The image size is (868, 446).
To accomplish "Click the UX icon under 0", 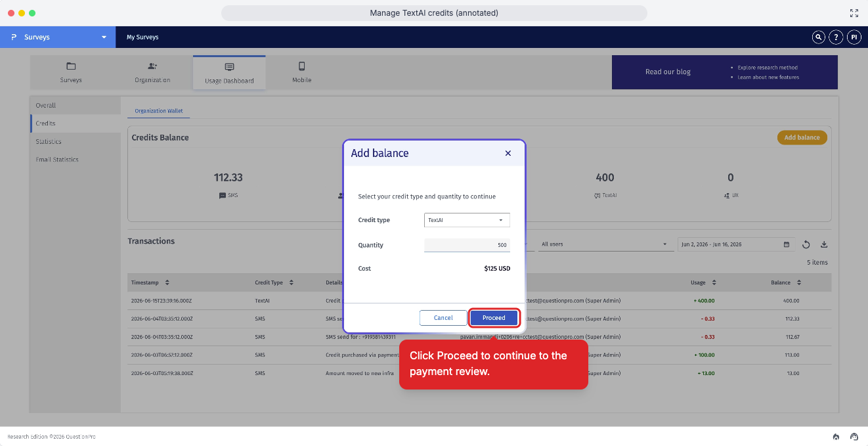I will 727,196.
